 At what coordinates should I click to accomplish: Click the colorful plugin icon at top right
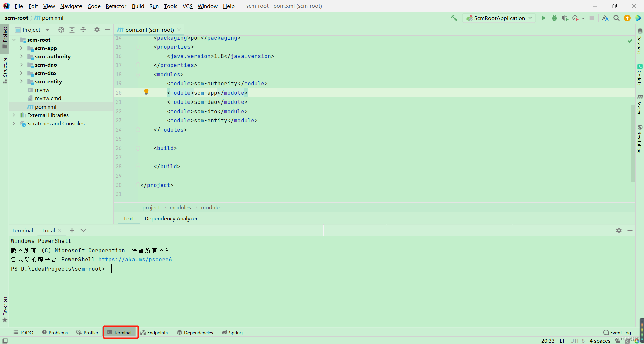click(x=638, y=18)
